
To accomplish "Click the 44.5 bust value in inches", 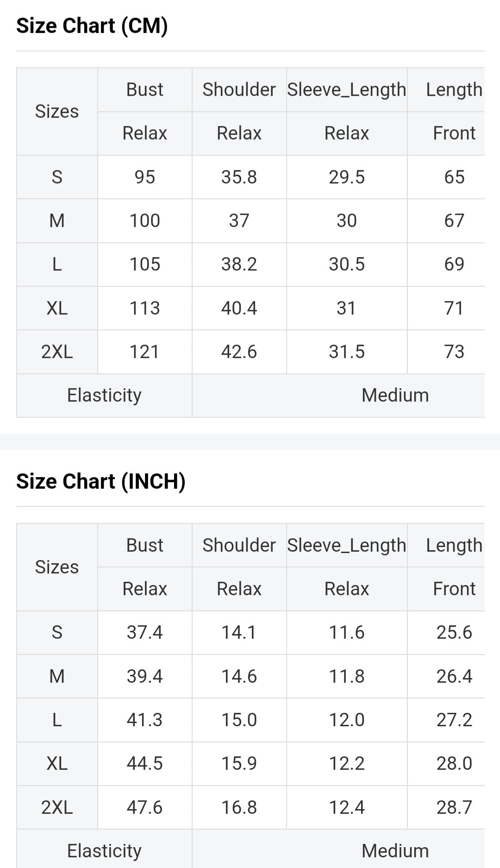I will [x=144, y=763].
